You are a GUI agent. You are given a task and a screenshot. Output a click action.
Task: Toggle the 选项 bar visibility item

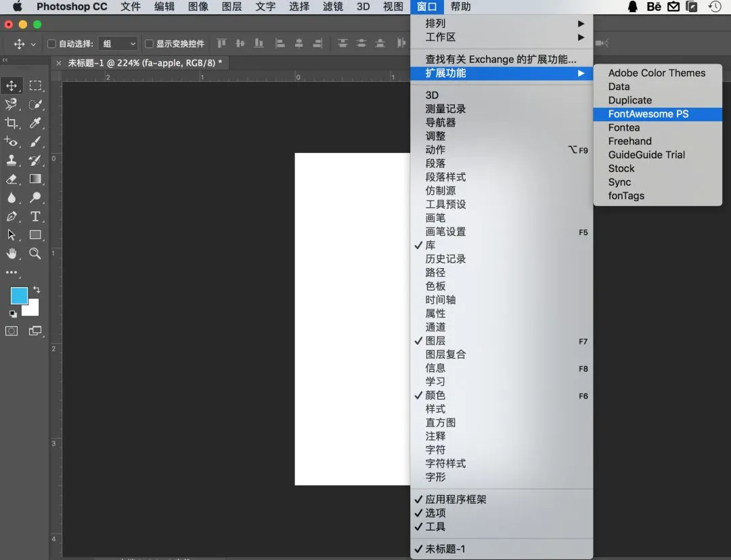coord(502,513)
